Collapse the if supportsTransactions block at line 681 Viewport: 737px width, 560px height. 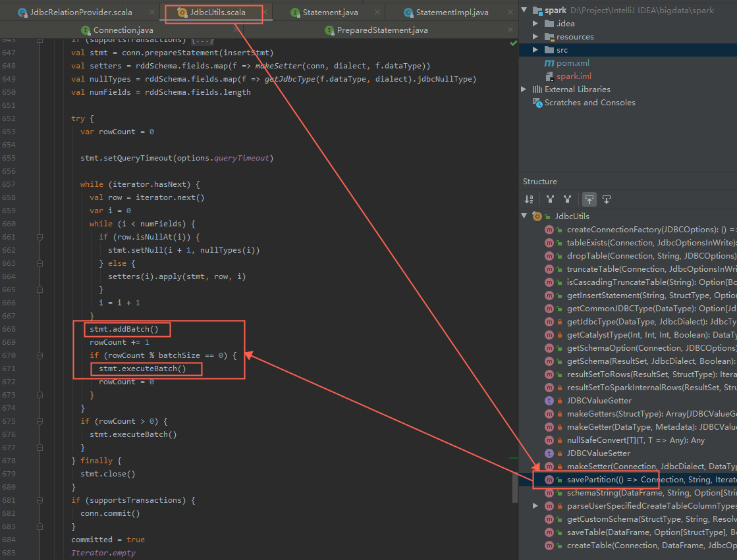pyautogui.click(x=40, y=500)
